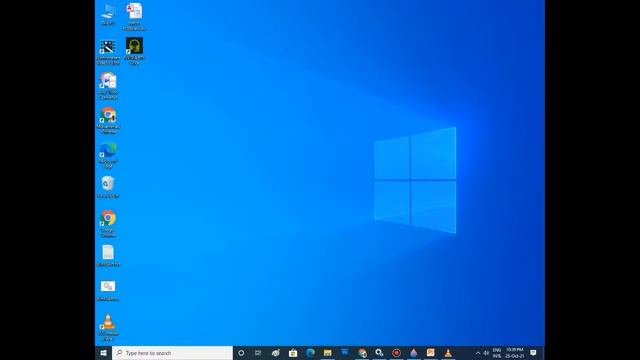Select This PC desktop icon
Image resolution: width=640 pixels, height=360 pixels.
(108, 14)
